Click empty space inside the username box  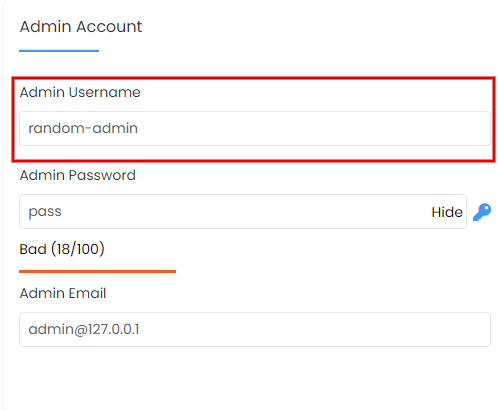click(313, 128)
